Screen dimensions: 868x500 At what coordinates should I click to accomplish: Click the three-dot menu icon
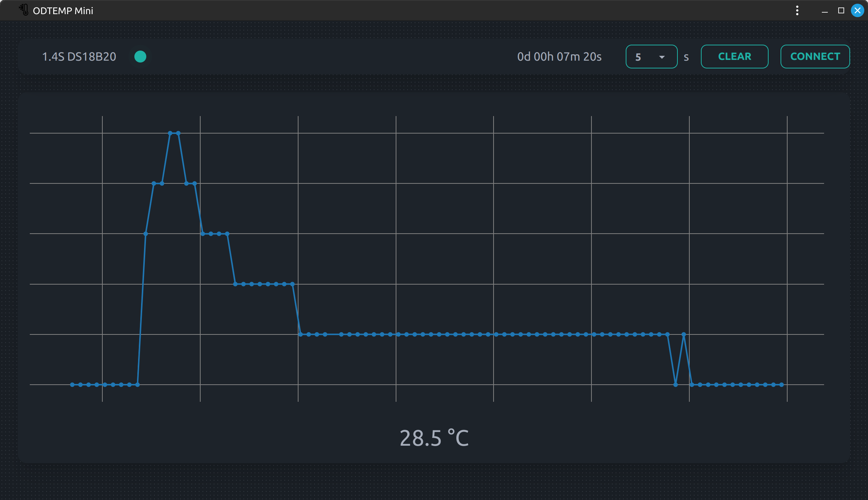click(x=797, y=10)
